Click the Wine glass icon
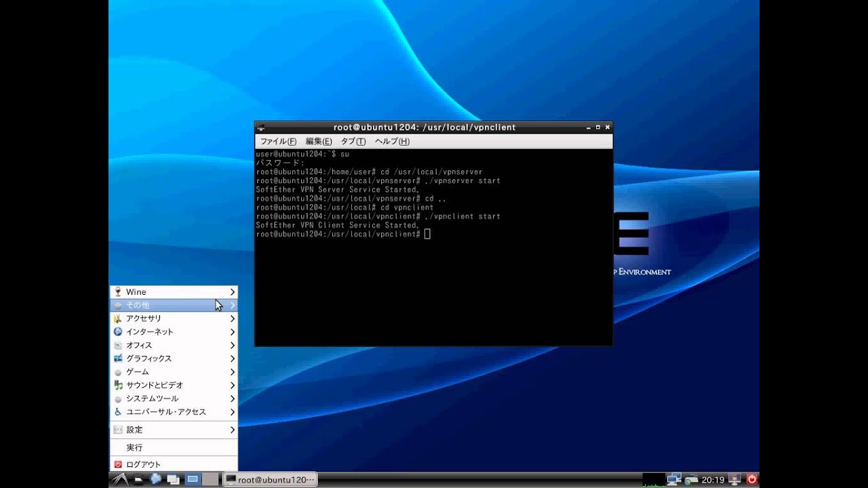This screenshot has height=488, width=868. tap(118, 292)
